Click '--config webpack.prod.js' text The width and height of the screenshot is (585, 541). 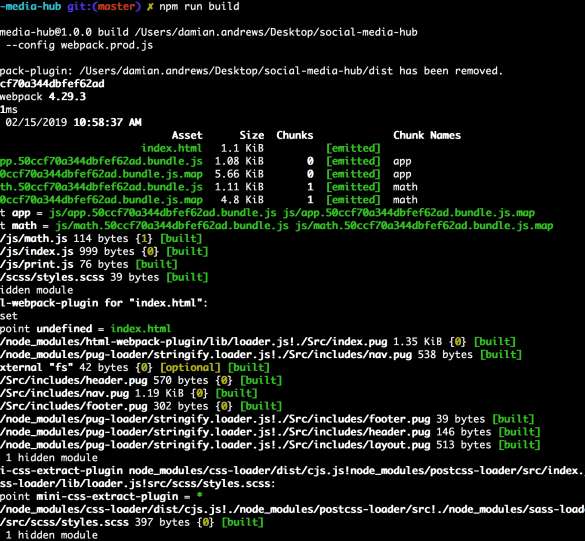point(79,45)
